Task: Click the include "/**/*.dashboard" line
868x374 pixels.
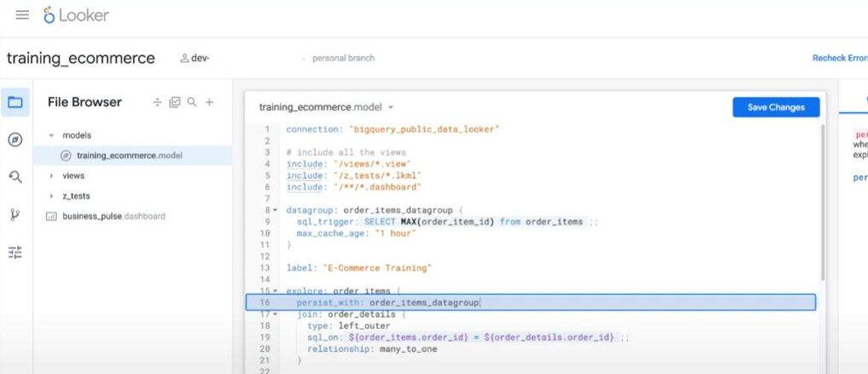Action: pos(354,188)
